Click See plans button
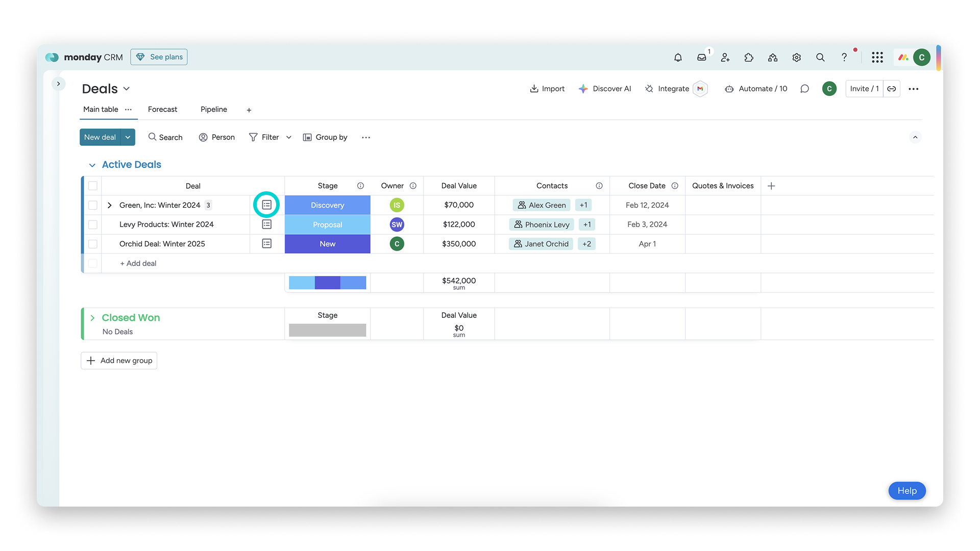 coord(159,57)
